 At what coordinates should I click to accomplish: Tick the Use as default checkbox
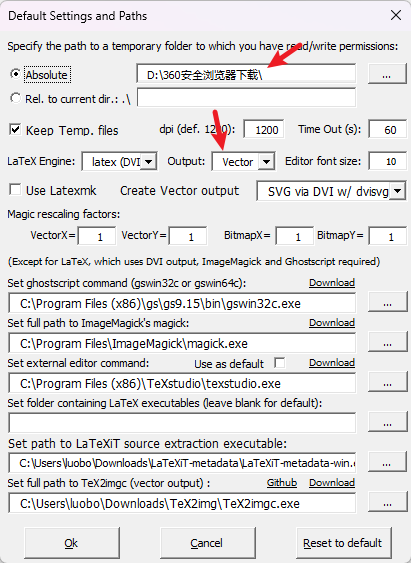pyautogui.click(x=280, y=363)
